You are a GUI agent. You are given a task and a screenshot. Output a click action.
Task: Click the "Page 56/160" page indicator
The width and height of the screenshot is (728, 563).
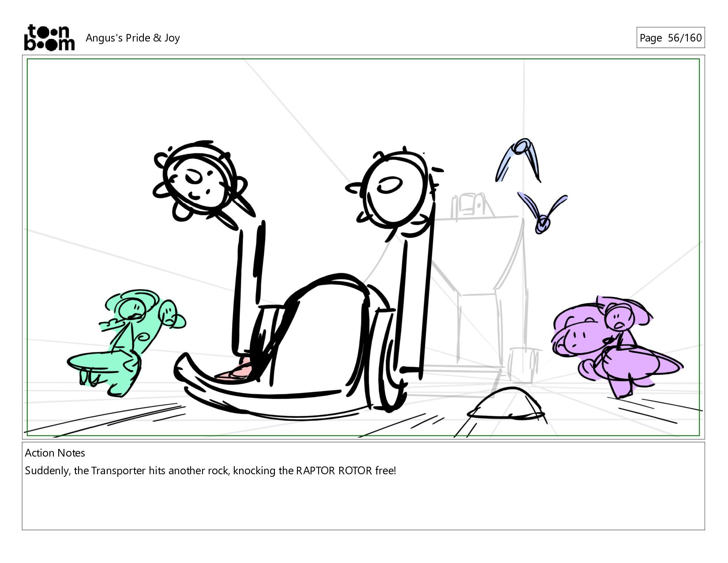670,38
